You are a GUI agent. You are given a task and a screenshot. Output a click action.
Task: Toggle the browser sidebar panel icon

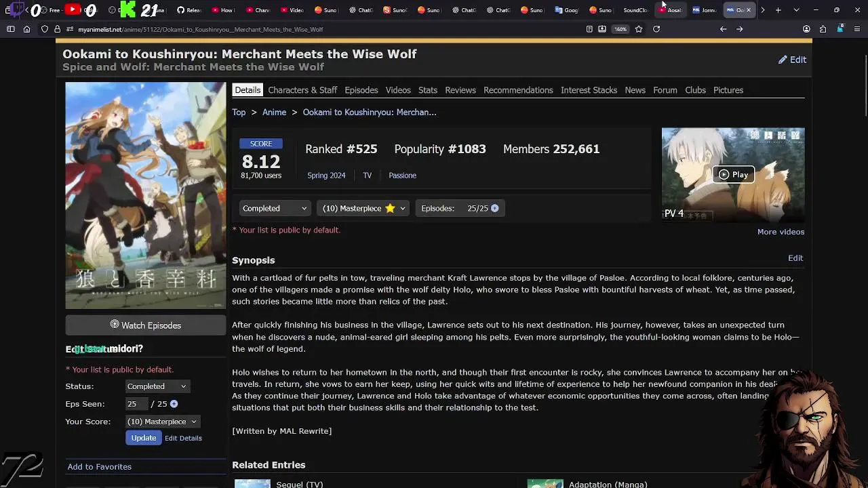point(11,29)
